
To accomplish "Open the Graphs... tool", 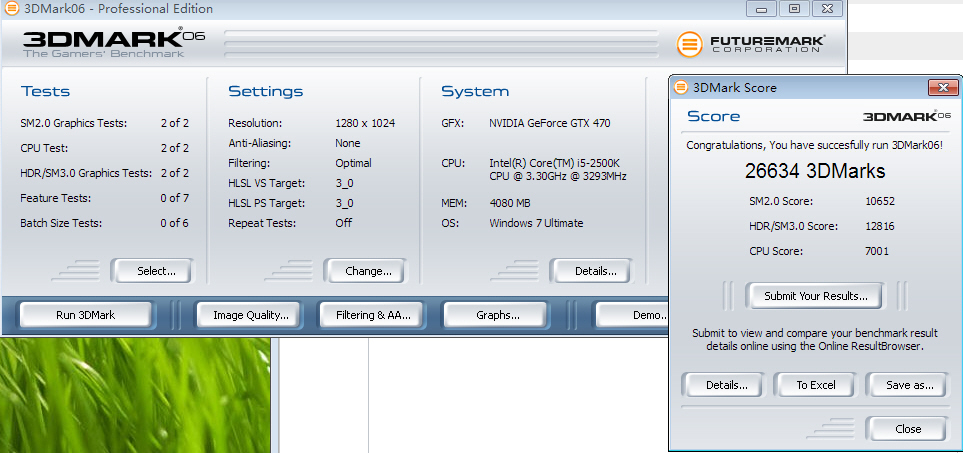I will [x=495, y=316].
